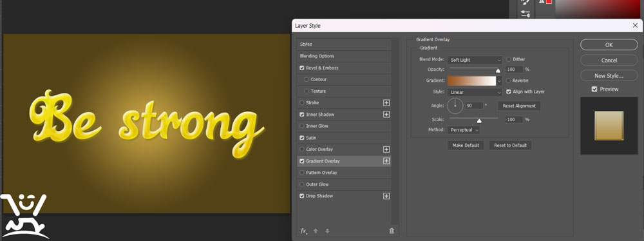
Task: Uncheck the Bevel & Emboss checkbox
Action: pos(302,68)
